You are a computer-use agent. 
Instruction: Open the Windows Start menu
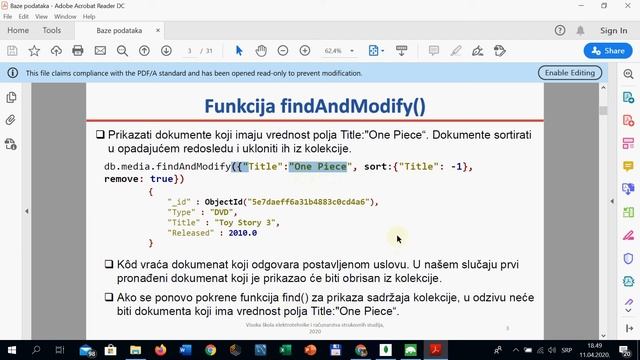coord(12,350)
